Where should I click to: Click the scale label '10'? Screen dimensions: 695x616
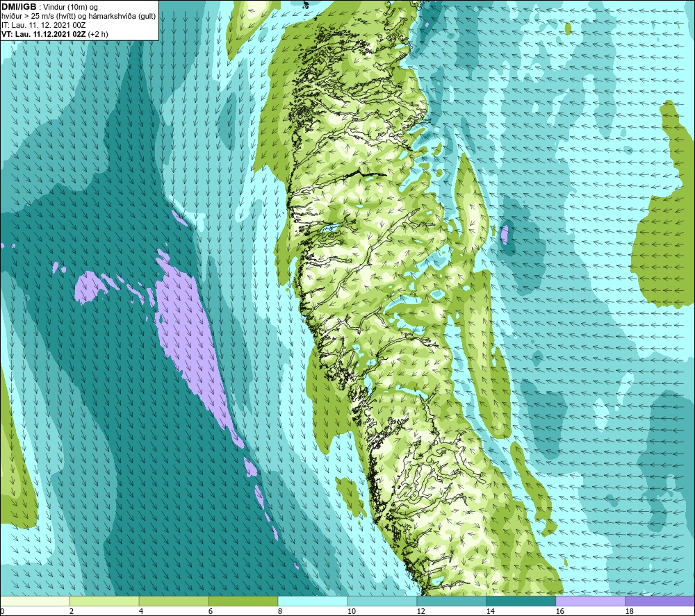pos(352,612)
